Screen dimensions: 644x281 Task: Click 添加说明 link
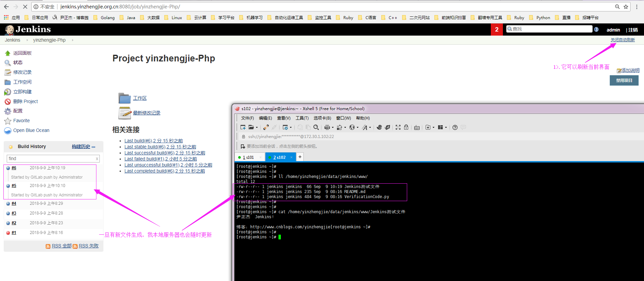coord(630,71)
